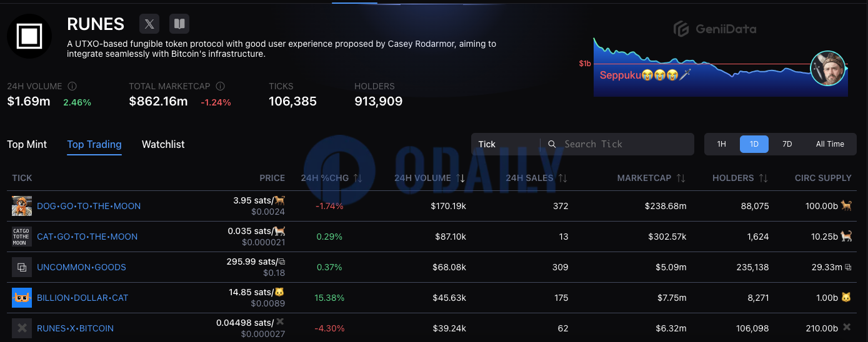Open RUNES•X•BITCOIN token link

click(75, 328)
